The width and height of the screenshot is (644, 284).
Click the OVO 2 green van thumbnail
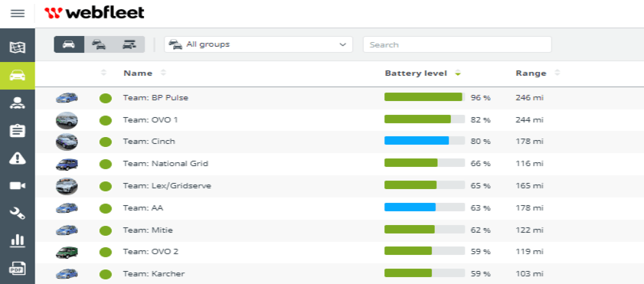(x=67, y=252)
